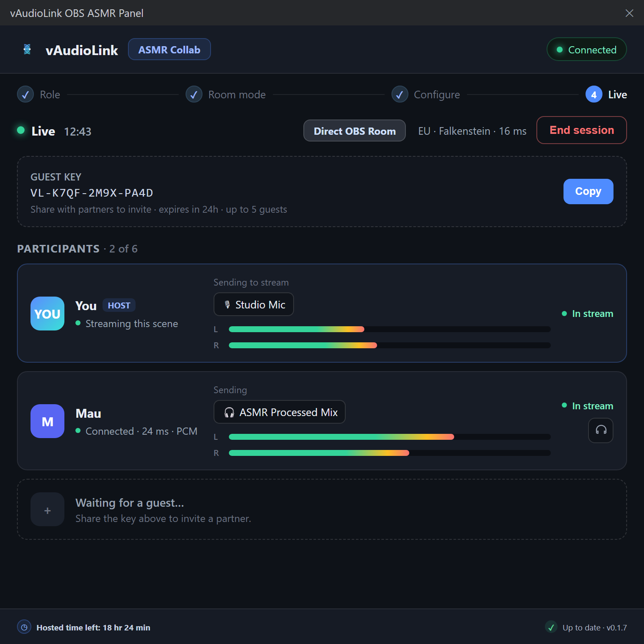This screenshot has width=644, height=644.
Task: Click the HOST badge
Action: (x=119, y=305)
